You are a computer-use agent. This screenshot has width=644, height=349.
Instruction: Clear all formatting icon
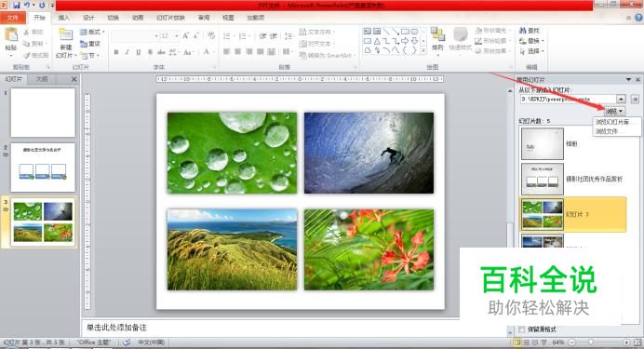tap(211, 35)
